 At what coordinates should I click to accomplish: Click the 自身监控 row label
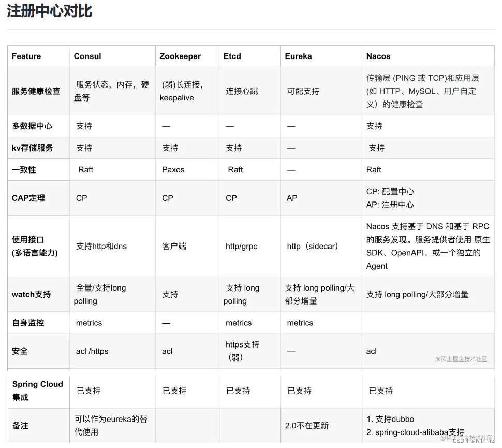[x=24, y=323]
